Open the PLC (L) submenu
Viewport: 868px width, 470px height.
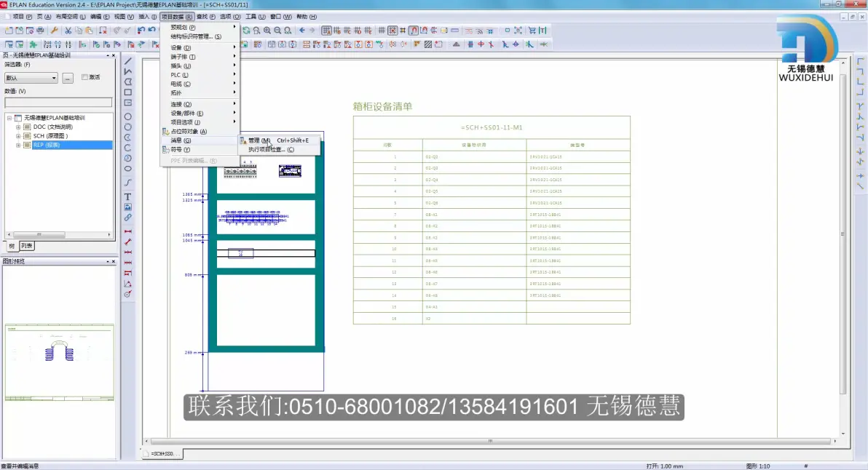coord(200,75)
